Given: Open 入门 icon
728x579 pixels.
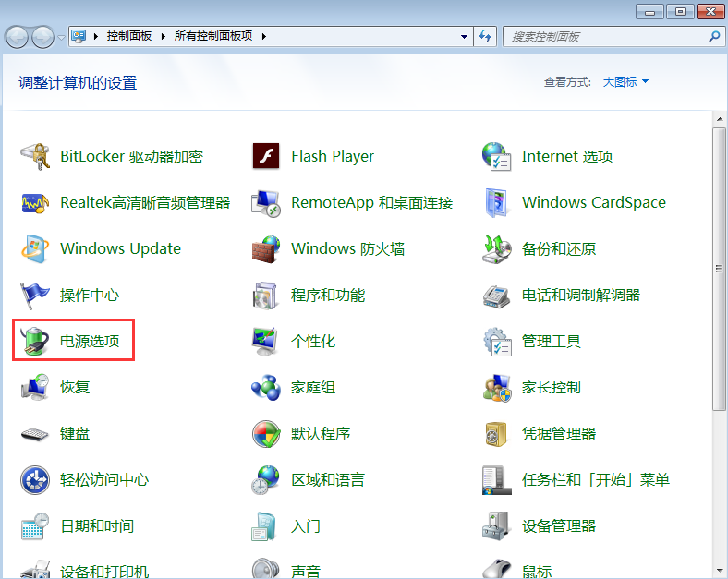Looking at the screenshot, I should coord(265,526).
